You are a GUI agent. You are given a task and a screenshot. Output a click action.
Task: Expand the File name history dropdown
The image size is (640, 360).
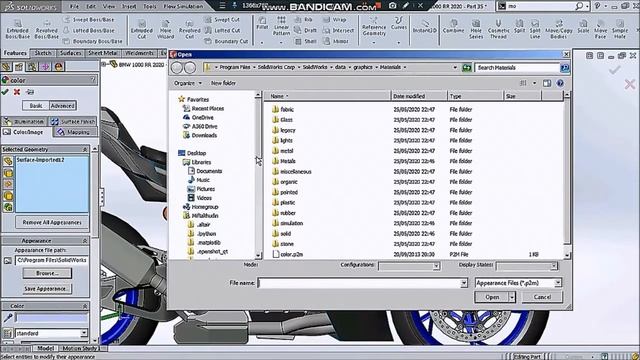464,283
